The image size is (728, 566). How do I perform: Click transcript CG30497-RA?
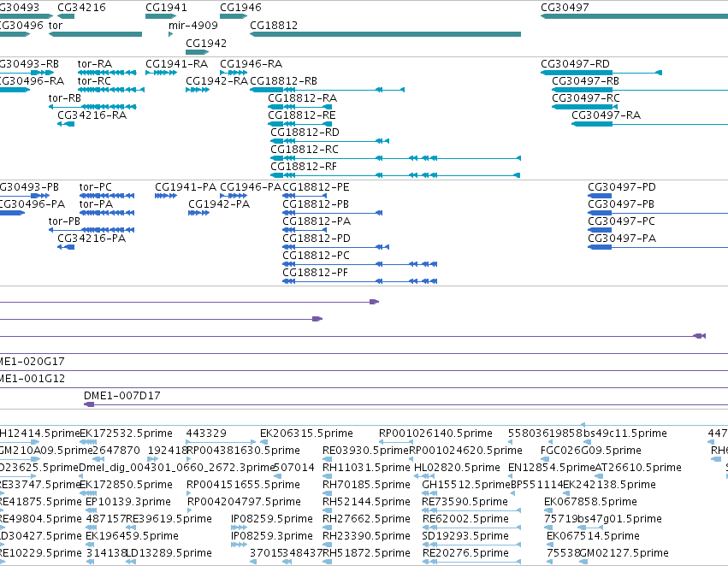tap(649, 124)
